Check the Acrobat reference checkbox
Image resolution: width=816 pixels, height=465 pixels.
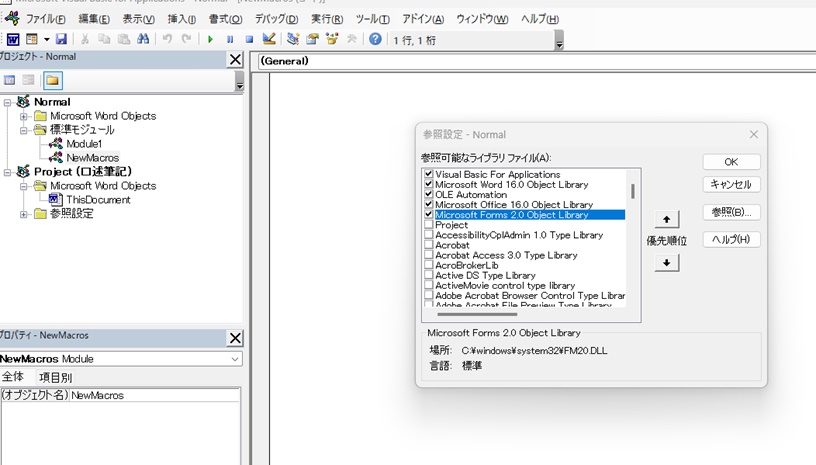[x=429, y=244]
